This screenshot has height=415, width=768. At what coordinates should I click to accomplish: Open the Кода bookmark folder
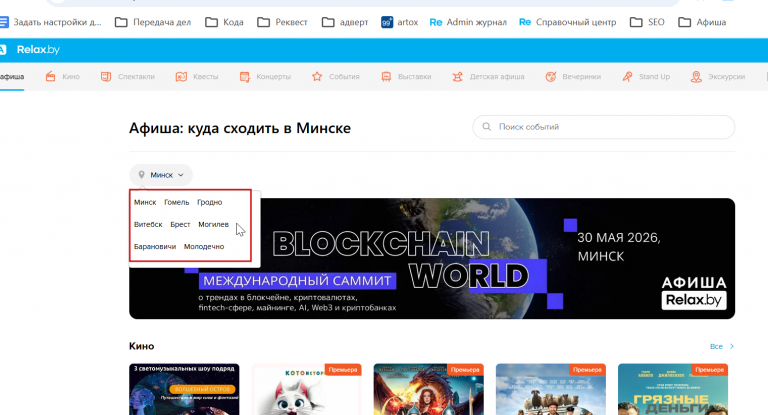point(224,22)
